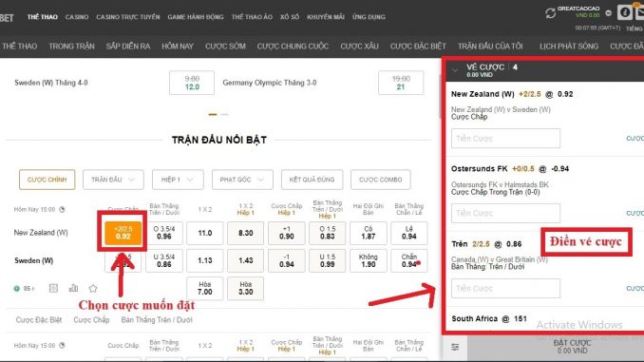Open the Xổ Số menu
The width and height of the screenshot is (644, 362).
(290, 17)
